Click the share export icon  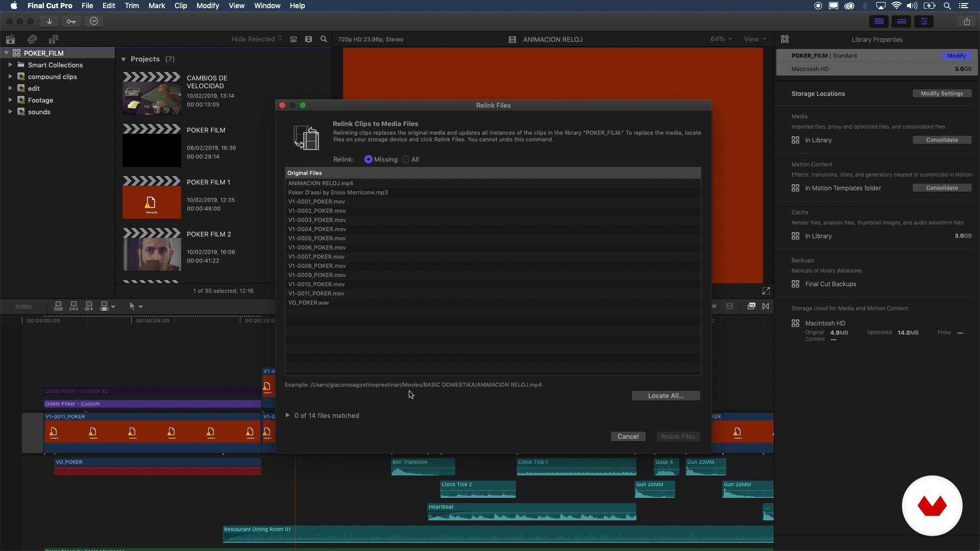pyautogui.click(x=967, y=21)
